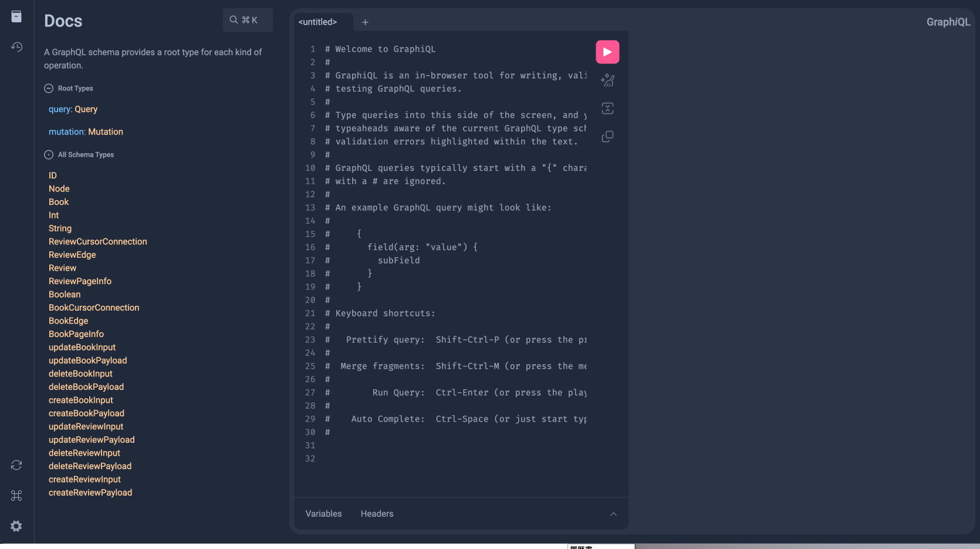Image resolution: width=980 pixels, height=549 pixels.
Task: Run the query with play button
Action: coord(607,52)
